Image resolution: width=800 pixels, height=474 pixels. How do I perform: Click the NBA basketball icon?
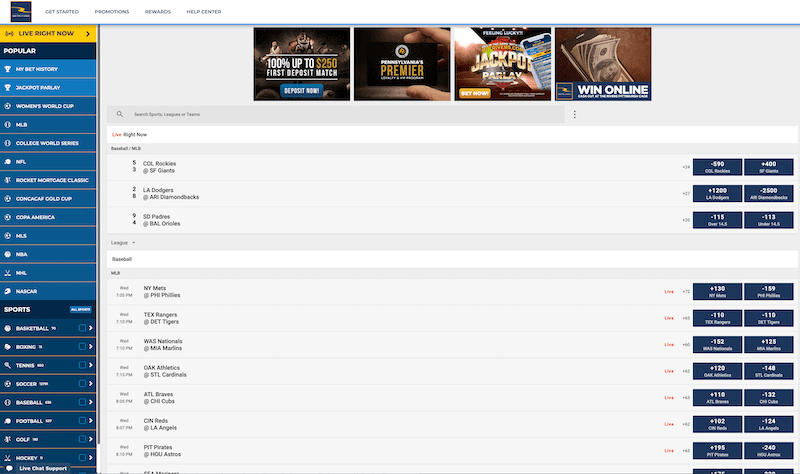coord(8,254)
